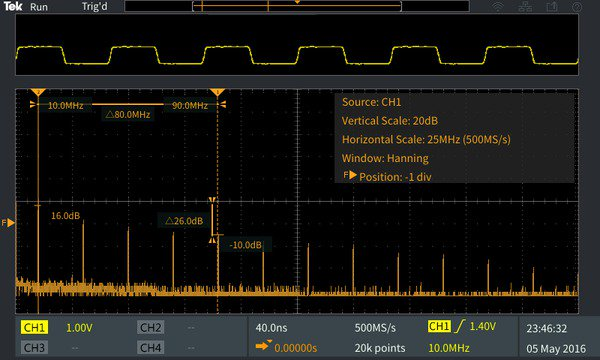Enable the CH2 channel badge

(x=150, y=327)
